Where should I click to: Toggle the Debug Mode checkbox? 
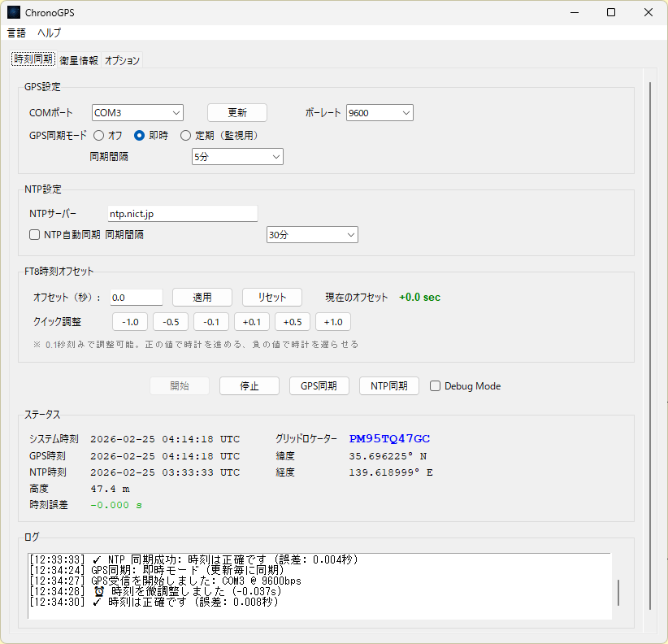pyautogui.click(x=436, y=386)
